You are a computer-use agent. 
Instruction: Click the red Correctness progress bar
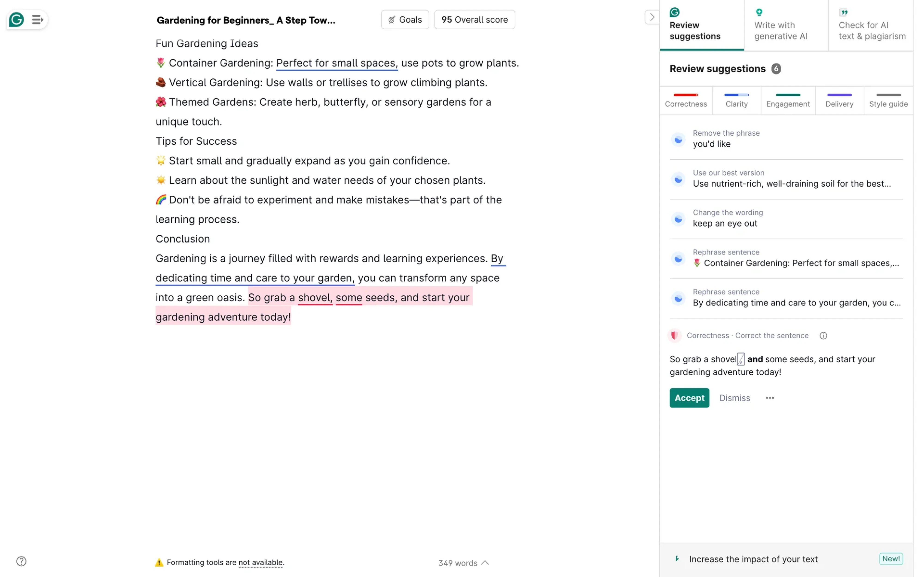pos(686,95)
